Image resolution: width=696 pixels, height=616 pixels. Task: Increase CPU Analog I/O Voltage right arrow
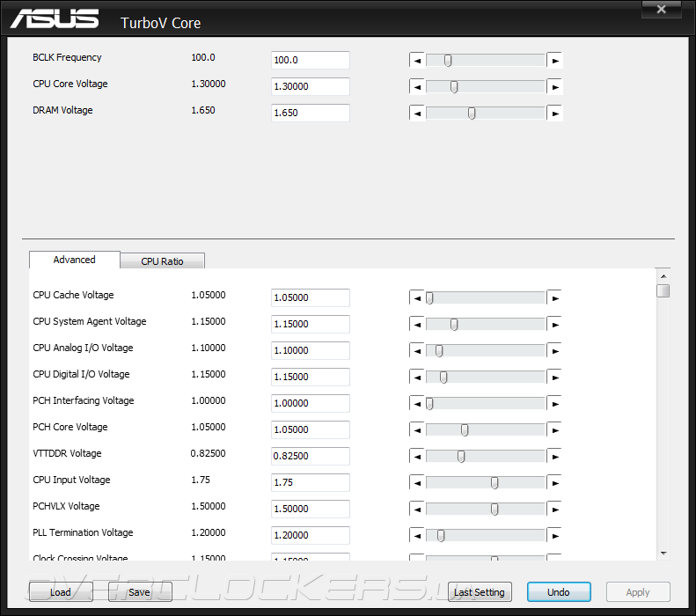(555, 351)
